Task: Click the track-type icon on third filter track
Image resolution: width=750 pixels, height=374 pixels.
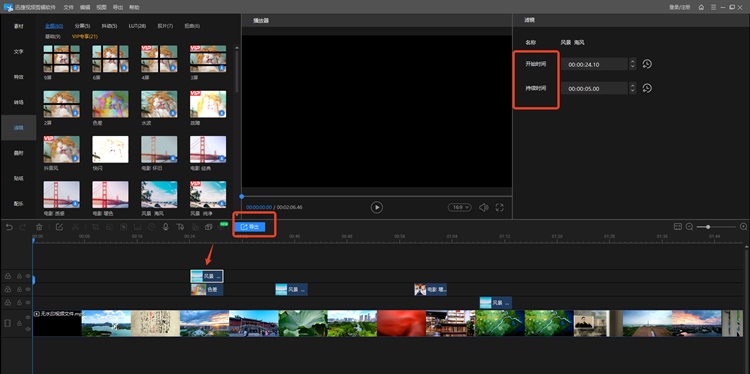Action: (8, 302)
